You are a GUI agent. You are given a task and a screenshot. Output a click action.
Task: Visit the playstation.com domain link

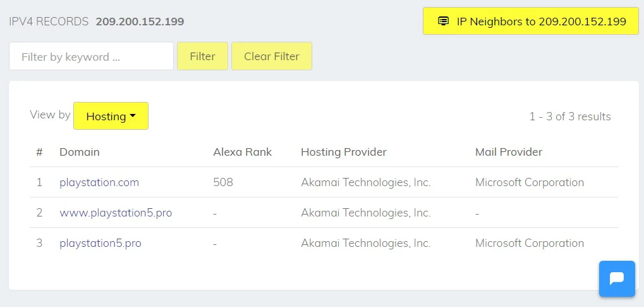99,182
